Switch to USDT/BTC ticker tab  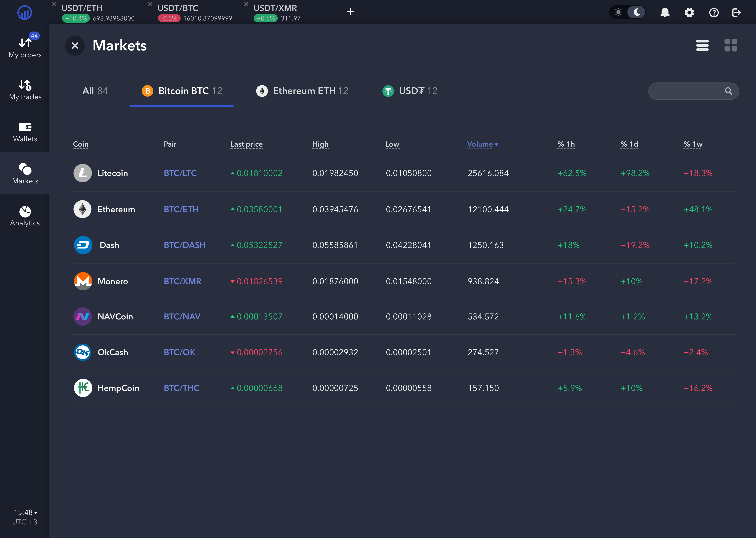[x=195, y=13]
